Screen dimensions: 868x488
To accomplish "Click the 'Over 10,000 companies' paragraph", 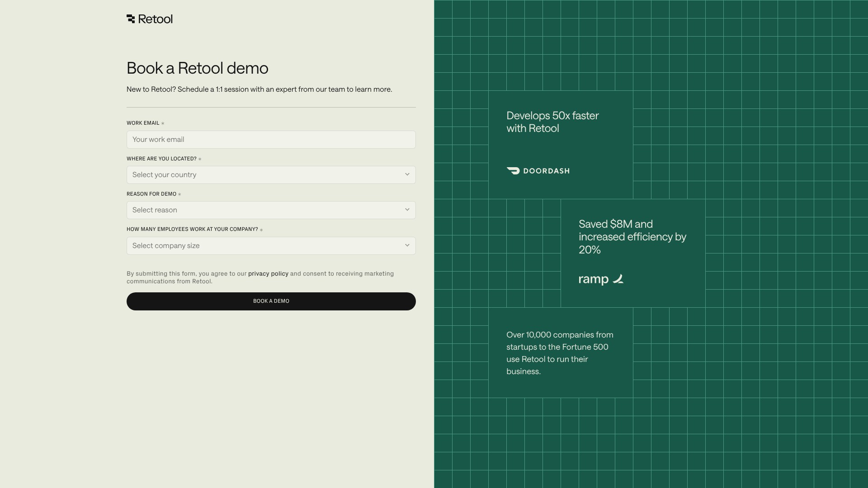I will click(560, 353).
